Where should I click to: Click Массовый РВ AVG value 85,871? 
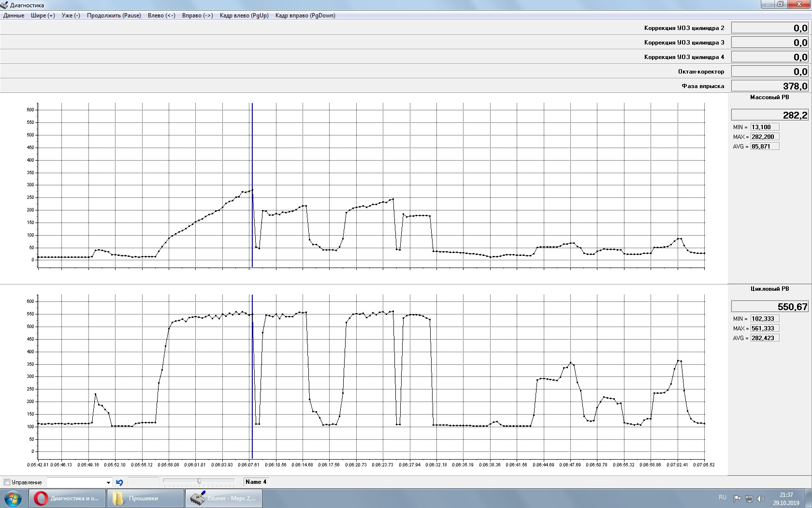click(x=765, y=147)
